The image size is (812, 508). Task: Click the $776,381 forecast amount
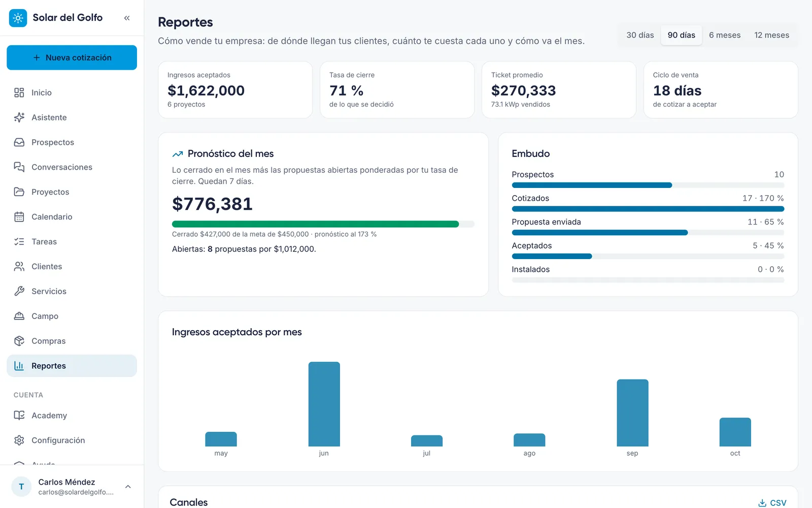pyautogui.click(x=212, y=204)
